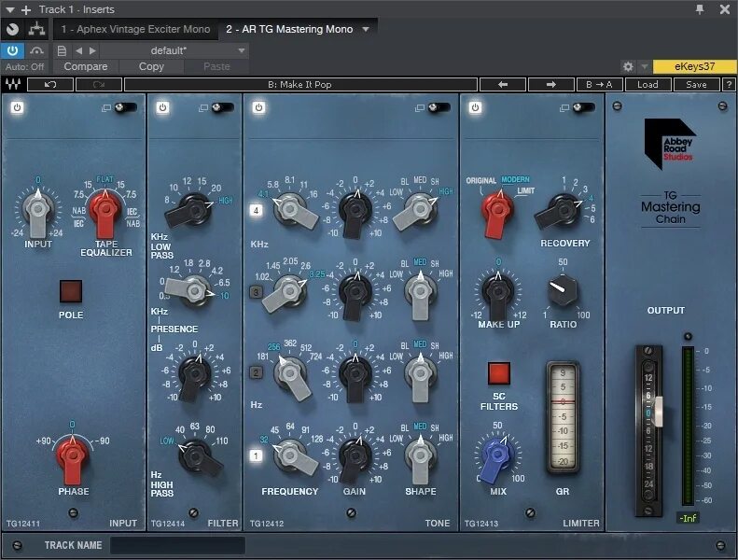Flip the TONE module mode switch
Viewport: 738px width, 560px height.
tap(439, 108)
